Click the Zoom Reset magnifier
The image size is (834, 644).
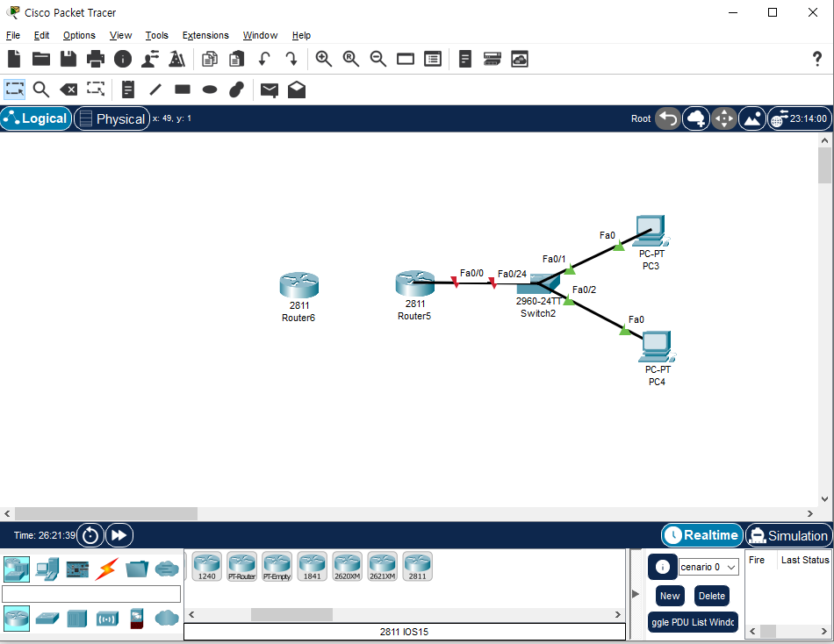point(350,59)
